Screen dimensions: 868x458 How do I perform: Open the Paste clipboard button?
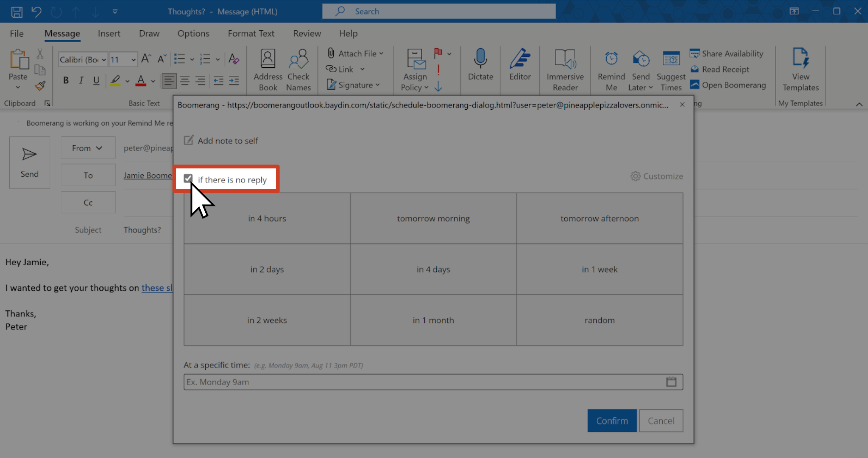[18, 69]
